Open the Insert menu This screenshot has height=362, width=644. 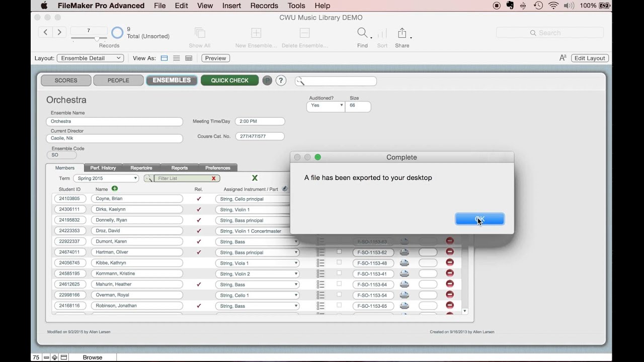[231, 6]
